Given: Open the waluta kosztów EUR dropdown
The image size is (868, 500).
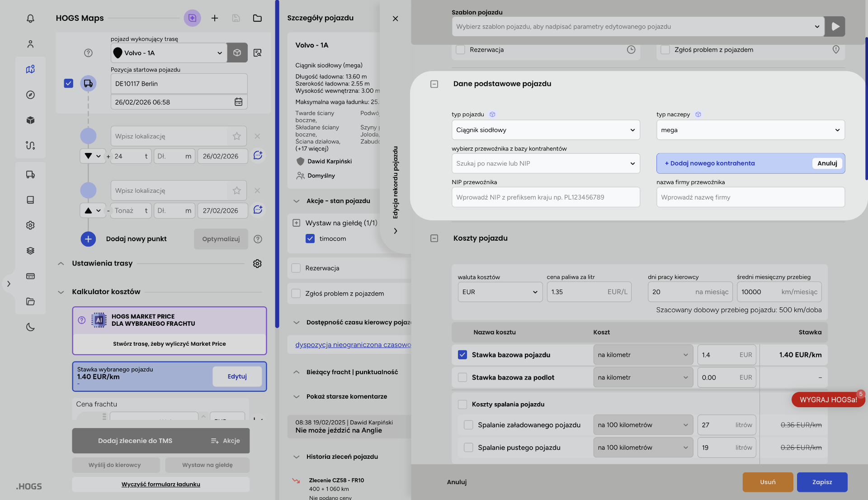Looking at the screenshot, I should tap(500, 292).
